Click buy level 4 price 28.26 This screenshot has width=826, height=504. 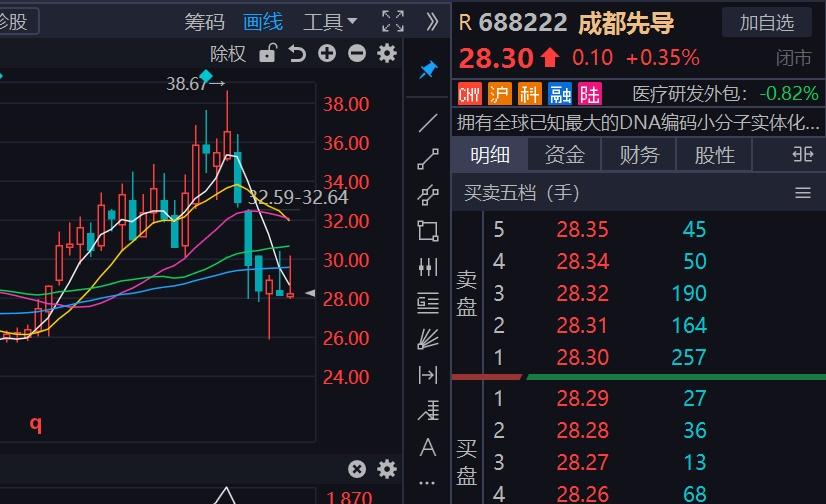[x=582, y=494]
